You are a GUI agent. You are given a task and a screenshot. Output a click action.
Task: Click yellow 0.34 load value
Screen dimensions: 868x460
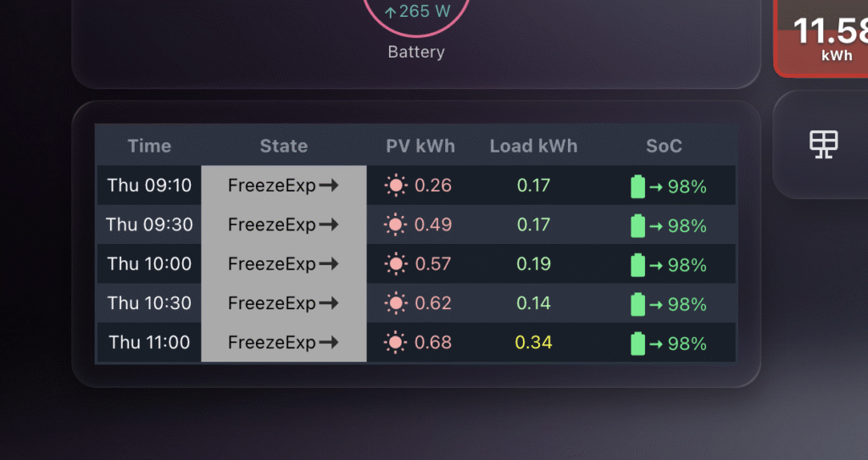click(533, 343)
